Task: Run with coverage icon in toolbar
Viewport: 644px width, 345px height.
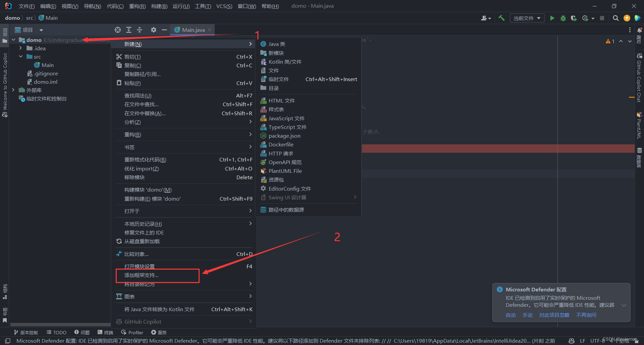Action: [574, 18]
